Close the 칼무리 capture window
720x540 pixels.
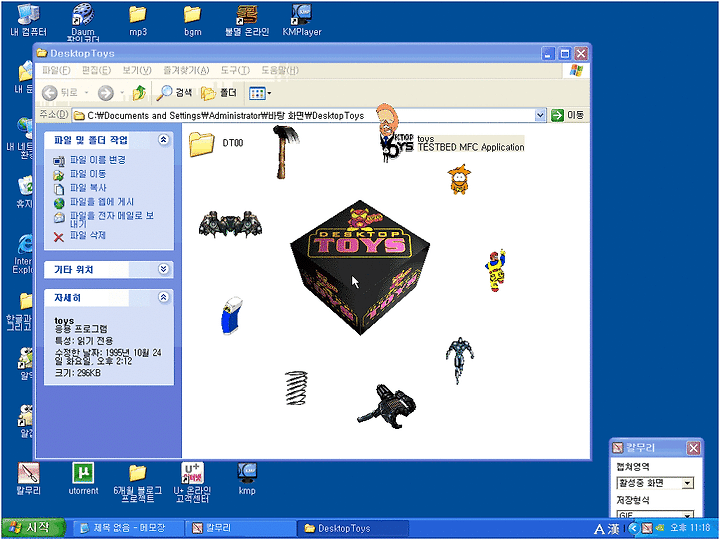click(693, 448)
